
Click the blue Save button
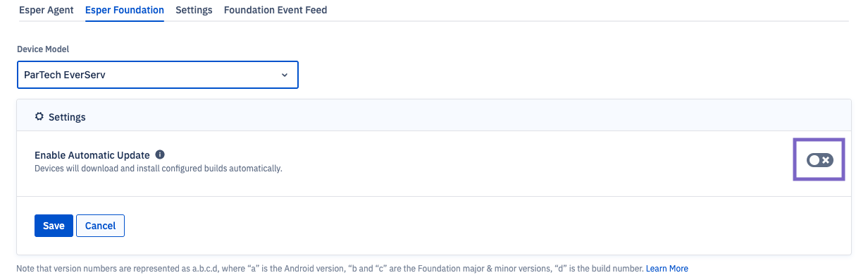[54, 226]
